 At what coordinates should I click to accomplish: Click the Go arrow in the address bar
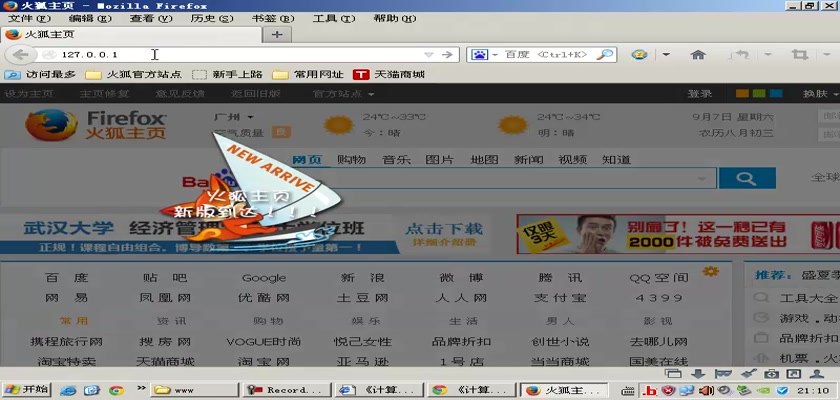[x=447, y=55]
